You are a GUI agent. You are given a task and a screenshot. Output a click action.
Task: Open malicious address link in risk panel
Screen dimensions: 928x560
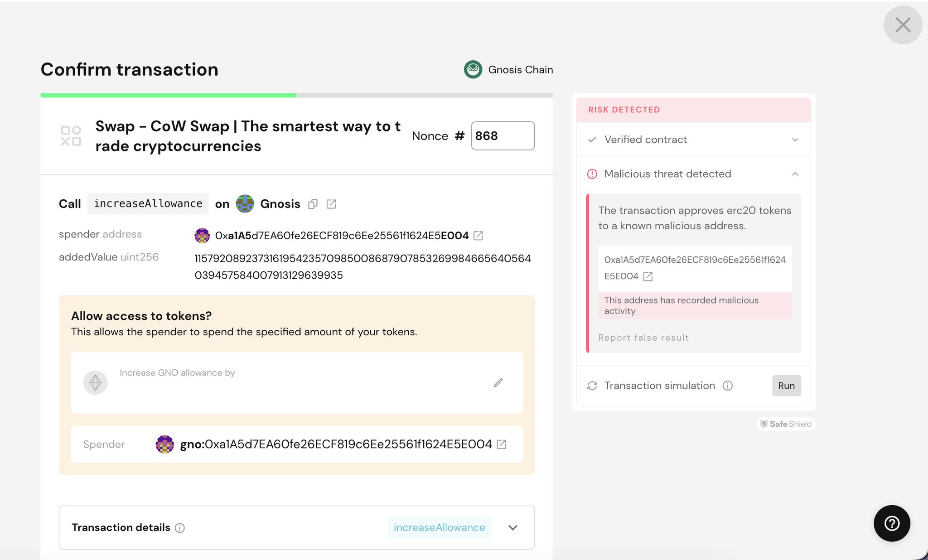click(648, 276)
